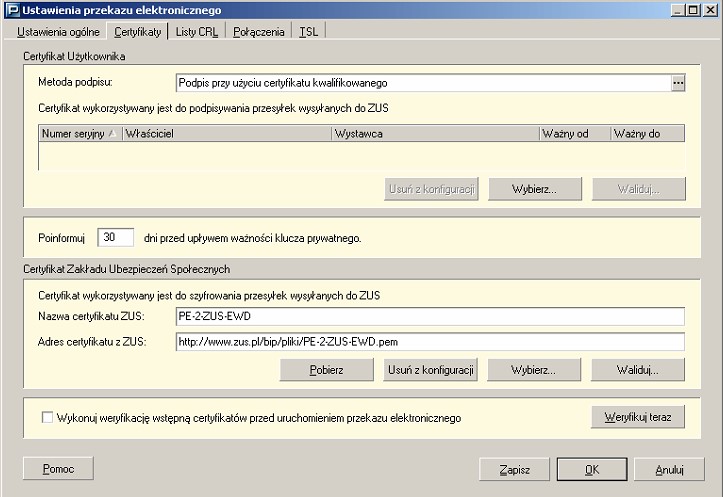Viewport: 723px width, 497px height.
Task: Click Waliduj... for the ZUS certificate
Action: point(638,370)
